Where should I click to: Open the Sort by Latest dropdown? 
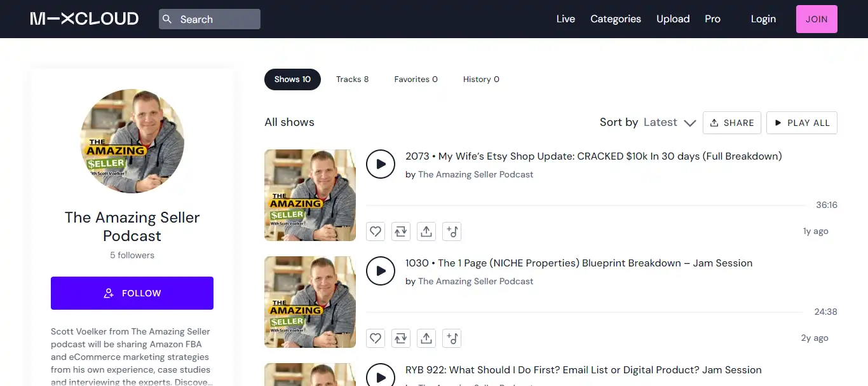pyautogui.click(x=668, y=122)
